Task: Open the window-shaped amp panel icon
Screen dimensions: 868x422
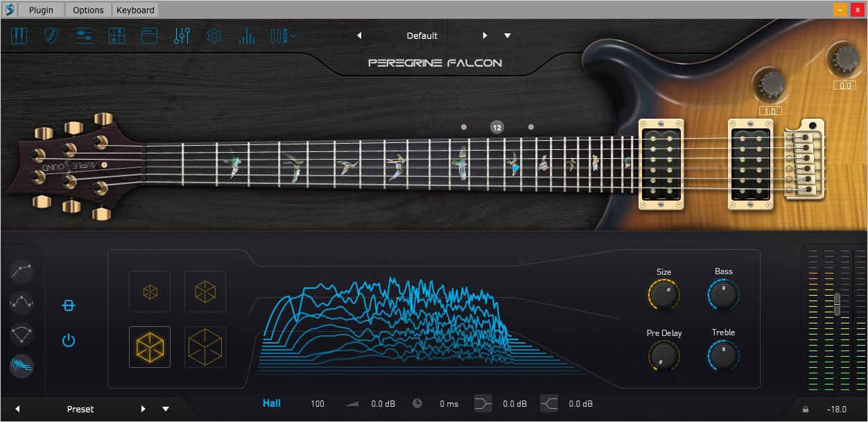Action: point(150,35)
